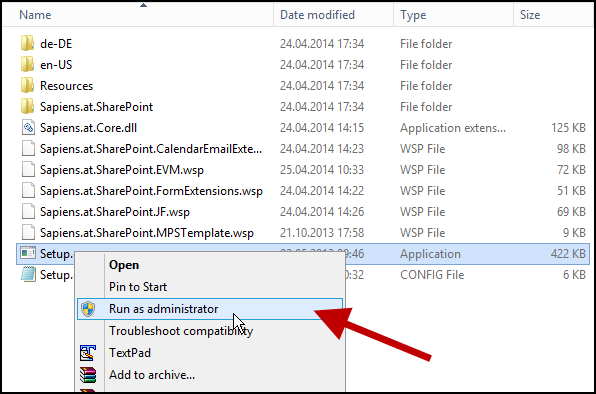Viewport: 596px width, 394px height.
Task: Select Sapiens.at.SharePoint.MPSTemplate.wsp file name
Action: 147,233
